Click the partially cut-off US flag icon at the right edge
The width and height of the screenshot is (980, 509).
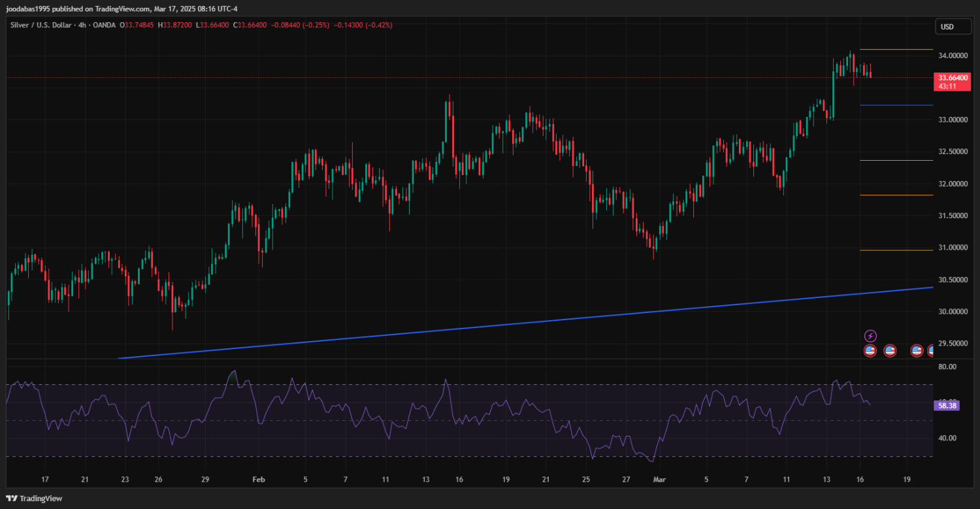tap(930, 351)
